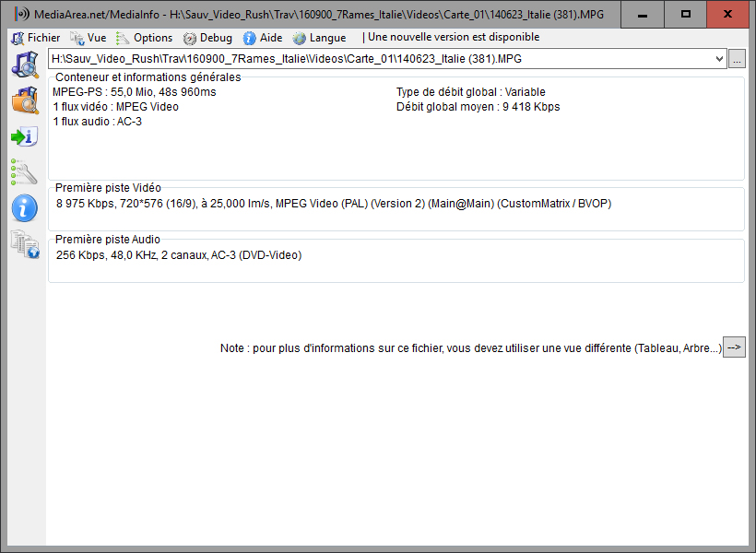The height and width of the screenshot is (553, 756).
Task: Minimize the MediaInfo window
Action: 643,15
